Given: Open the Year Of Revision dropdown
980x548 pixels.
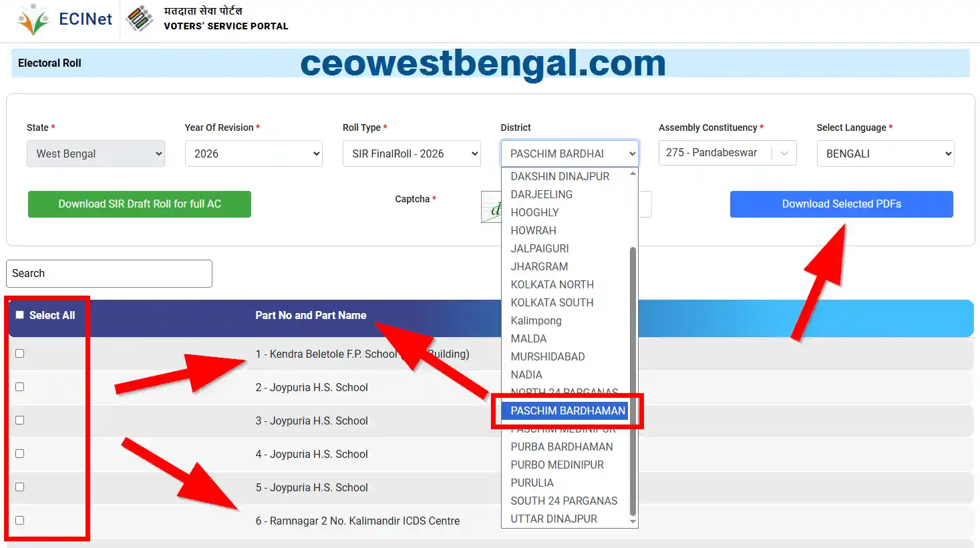Looking at the screenshot, I should point(254,154).
